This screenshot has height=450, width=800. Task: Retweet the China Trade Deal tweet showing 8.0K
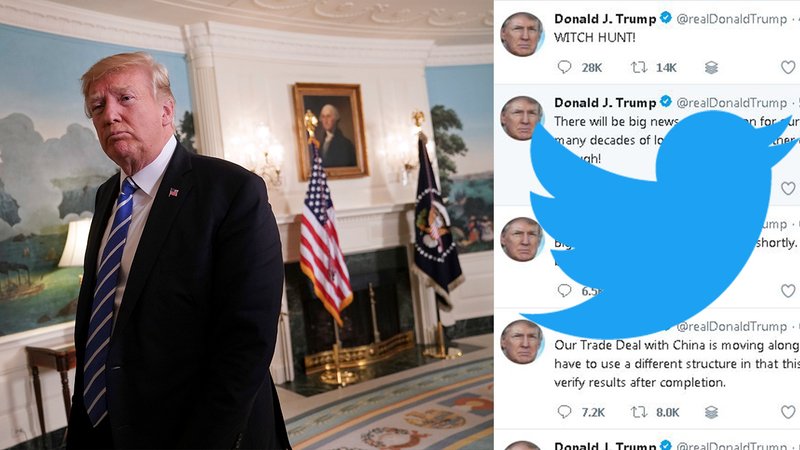click(639, 412)
